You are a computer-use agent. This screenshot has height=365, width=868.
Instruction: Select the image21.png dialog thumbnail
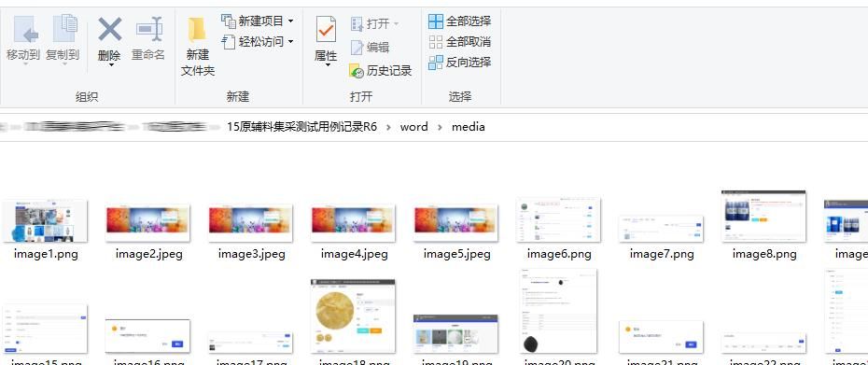(661, 337)
